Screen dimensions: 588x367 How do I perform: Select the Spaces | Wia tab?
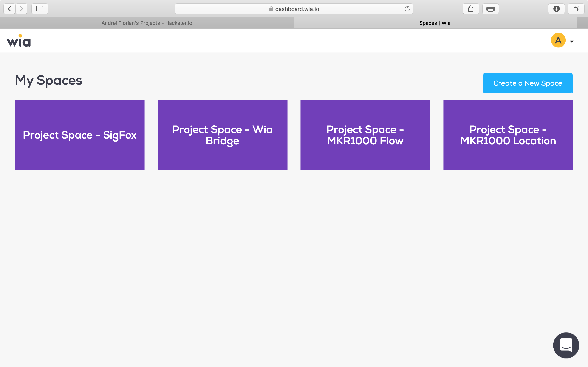435,23
